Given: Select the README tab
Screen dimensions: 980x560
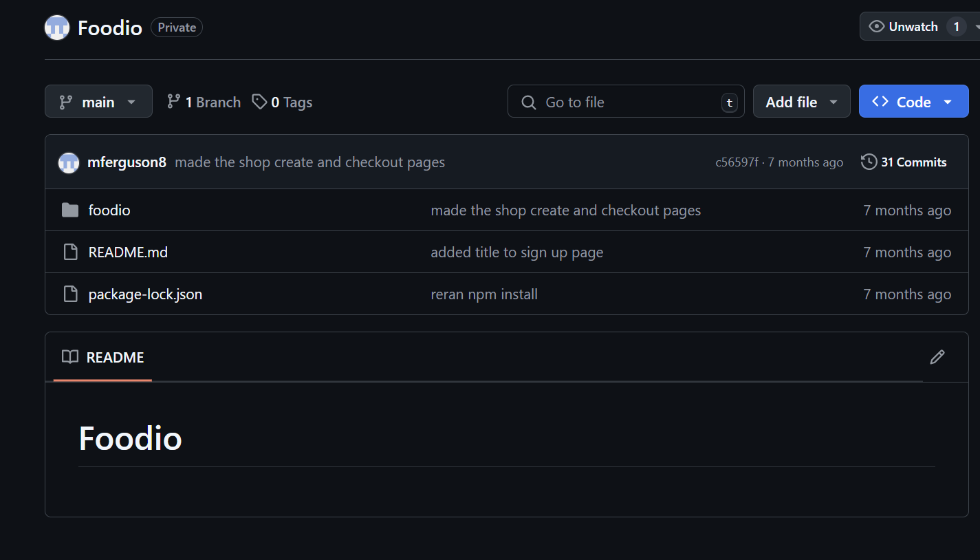Looking at the screenshot, I should tap(103, 358).
